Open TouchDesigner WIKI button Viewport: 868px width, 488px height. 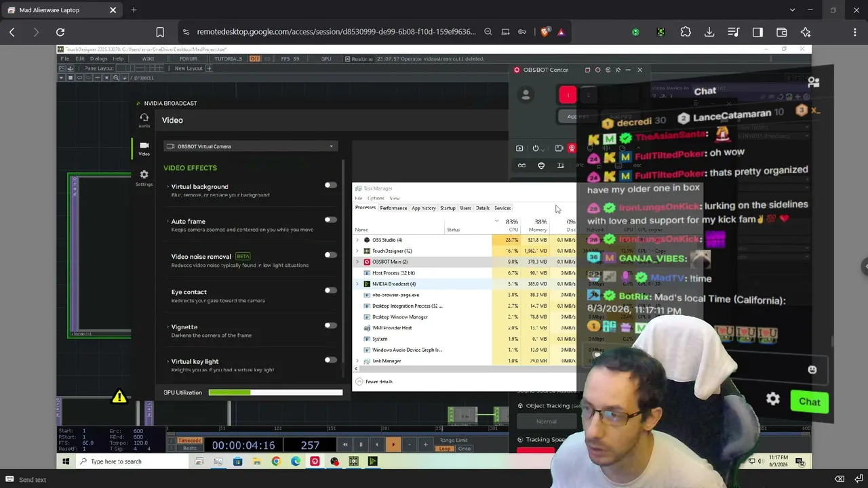(148, 59)
